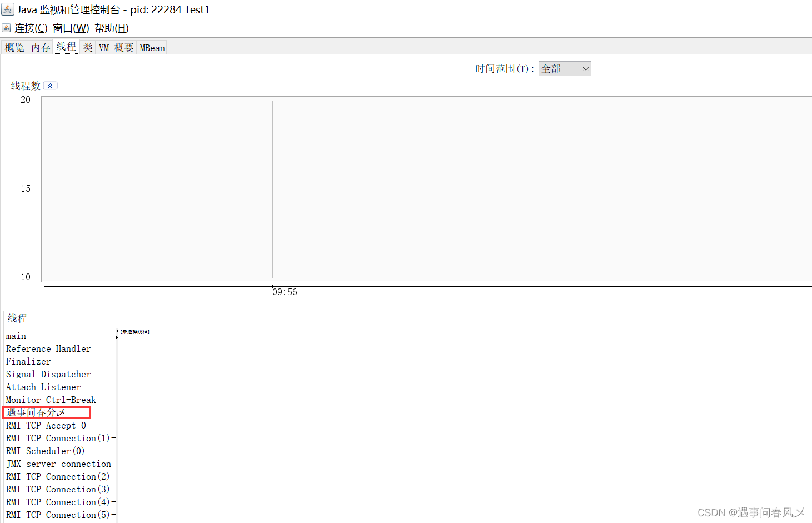Click inside the thread count chart area

427,189
